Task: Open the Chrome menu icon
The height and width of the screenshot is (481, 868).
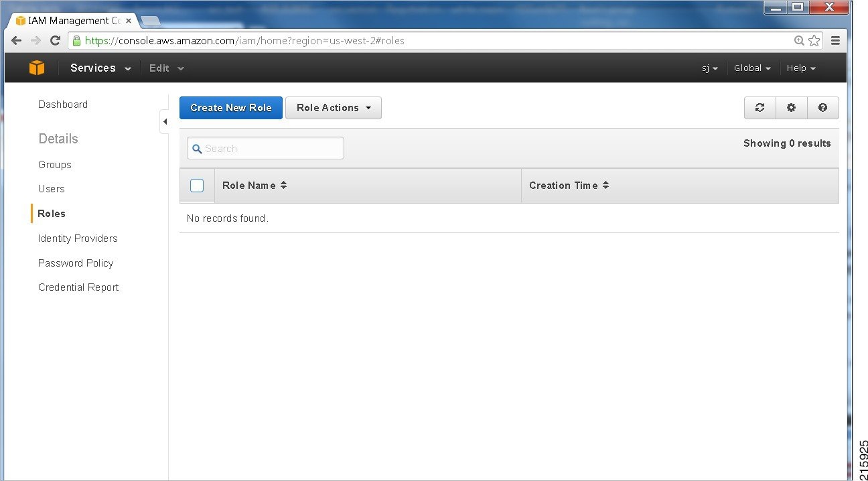Action: tap(835, 41)
